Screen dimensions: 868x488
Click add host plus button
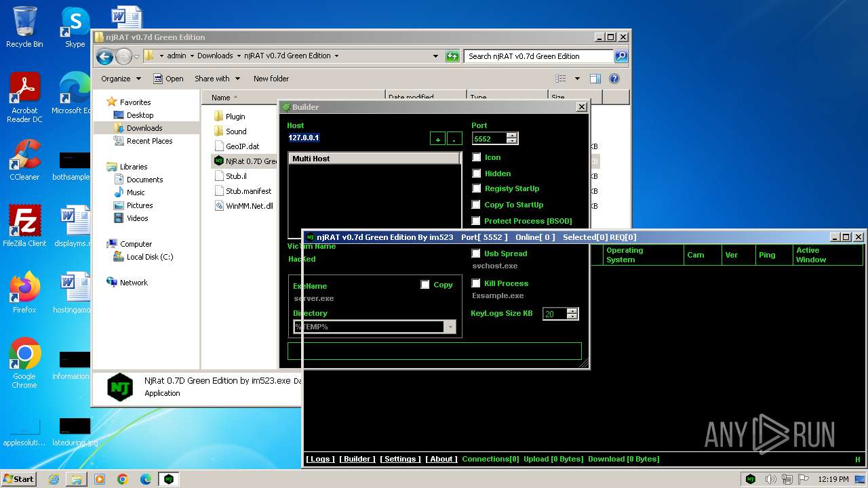[x=438, y=139]
